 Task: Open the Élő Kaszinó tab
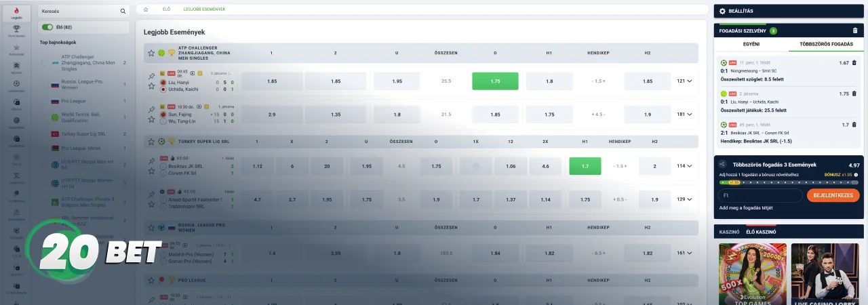coord(761,232)
